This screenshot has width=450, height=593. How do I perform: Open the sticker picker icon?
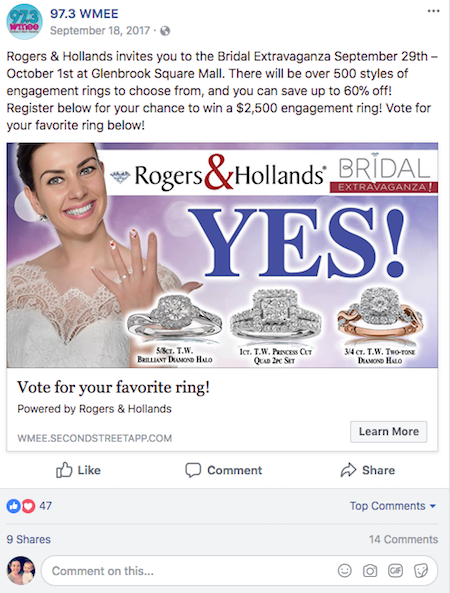click(x=421, y=570)
